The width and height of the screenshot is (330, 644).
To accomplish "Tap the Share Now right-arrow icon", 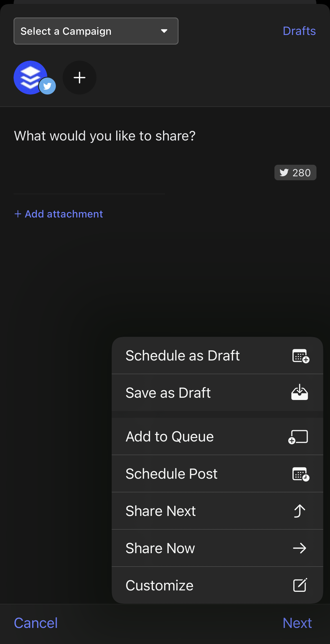I will click(x=300, y=548).
